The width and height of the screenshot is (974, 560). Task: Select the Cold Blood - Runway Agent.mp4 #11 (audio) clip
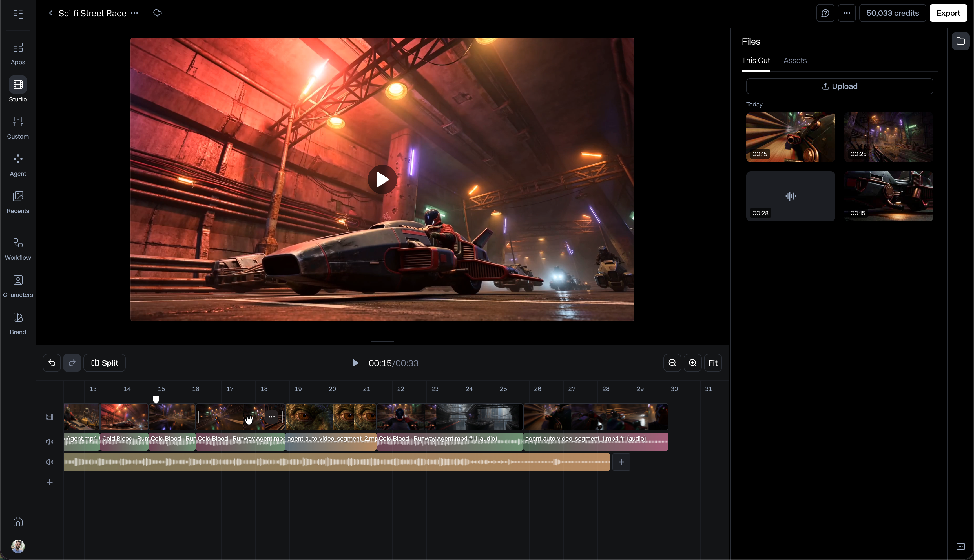450,441
